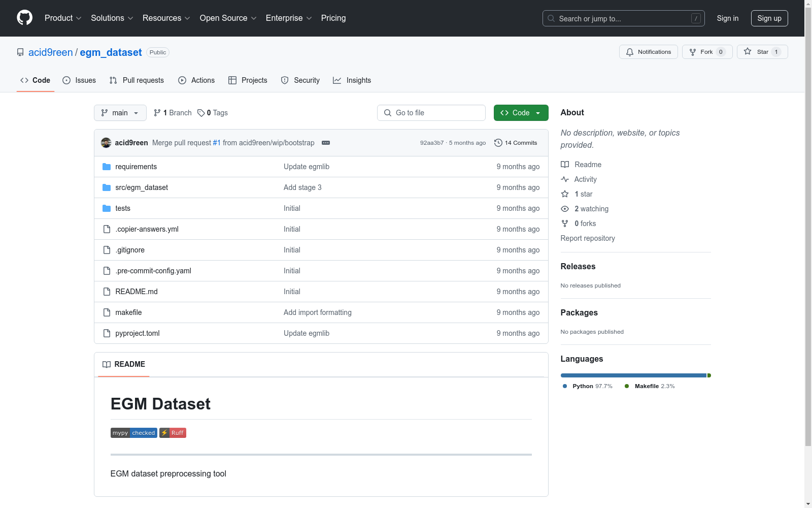Image resolution: width=812 pixels, height=508 pixels.
Task: Open the Actions tab
Action: click(196, 80)
